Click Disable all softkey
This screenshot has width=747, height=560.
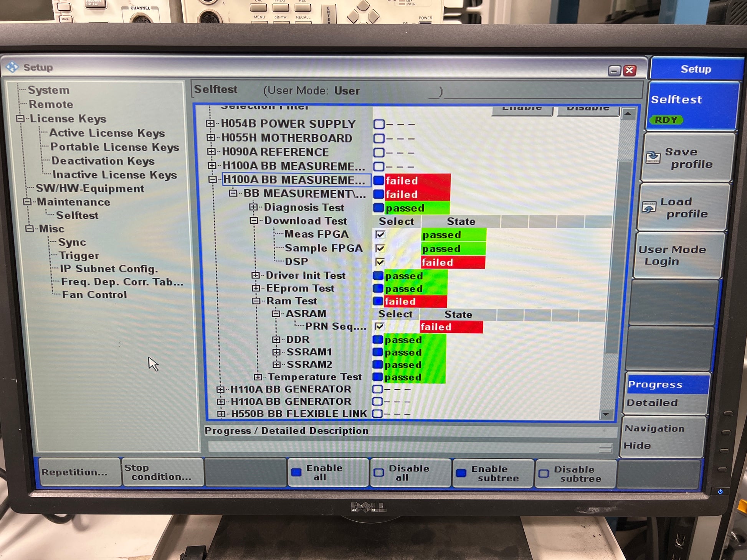(410, 473)
